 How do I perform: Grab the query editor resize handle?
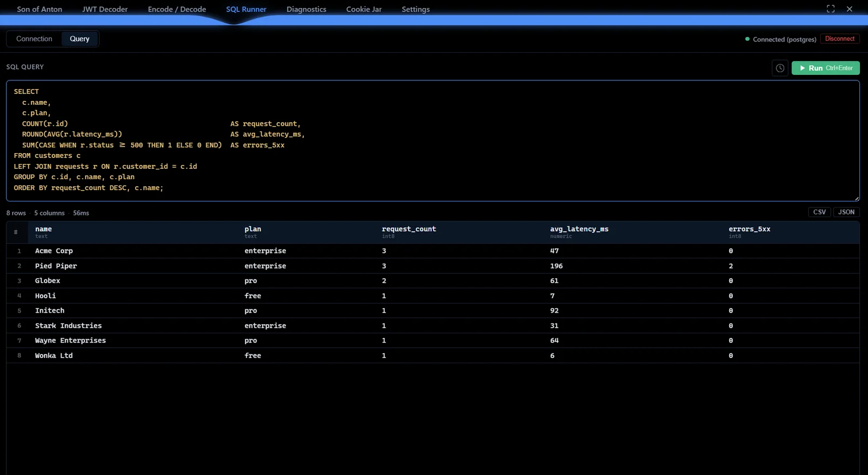[857, 198]
